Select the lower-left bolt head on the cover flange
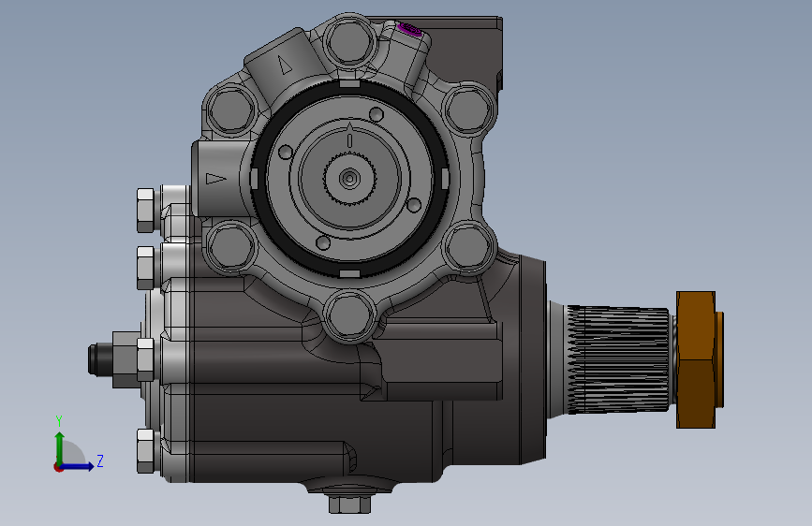 pos(231,247)
